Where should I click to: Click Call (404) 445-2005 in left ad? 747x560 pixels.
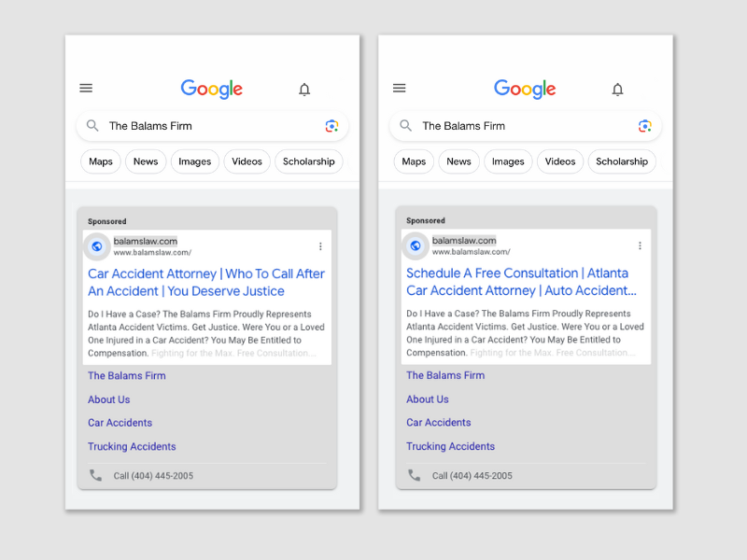pos(153,476)
